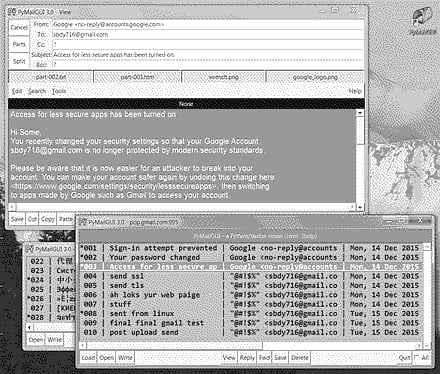The height and width of the screenshot is (374, 440).
Task: Click the message text scrollbar down arrow
Action: [x=360, y=207]
